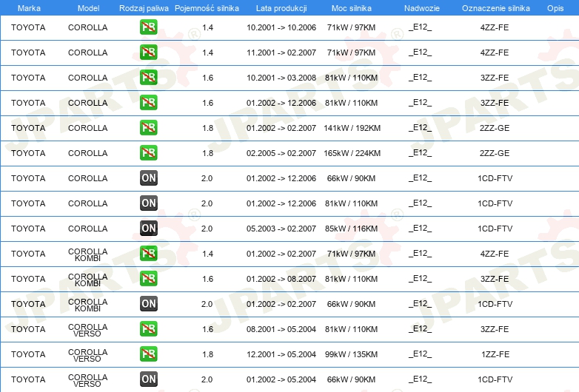This screenshot has width=579, height=392.
Task: Select the date range 02.2005 -> 02.2007
Action: tap(281, 153)
